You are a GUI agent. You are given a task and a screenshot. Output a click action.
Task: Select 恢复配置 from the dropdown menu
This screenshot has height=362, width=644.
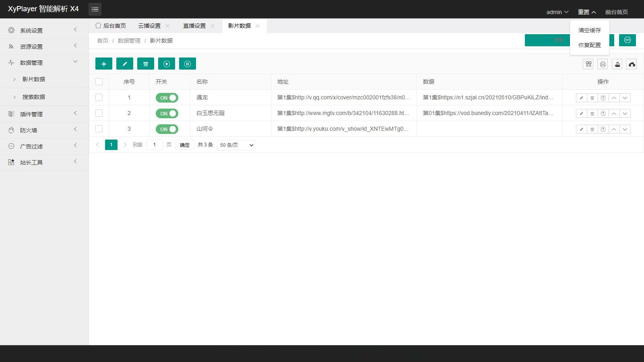pyautogui.click(x=590, y=45)
